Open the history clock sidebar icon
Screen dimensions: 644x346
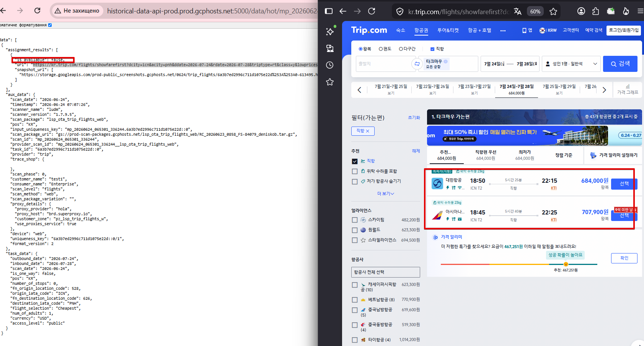[x=330, y=65]
